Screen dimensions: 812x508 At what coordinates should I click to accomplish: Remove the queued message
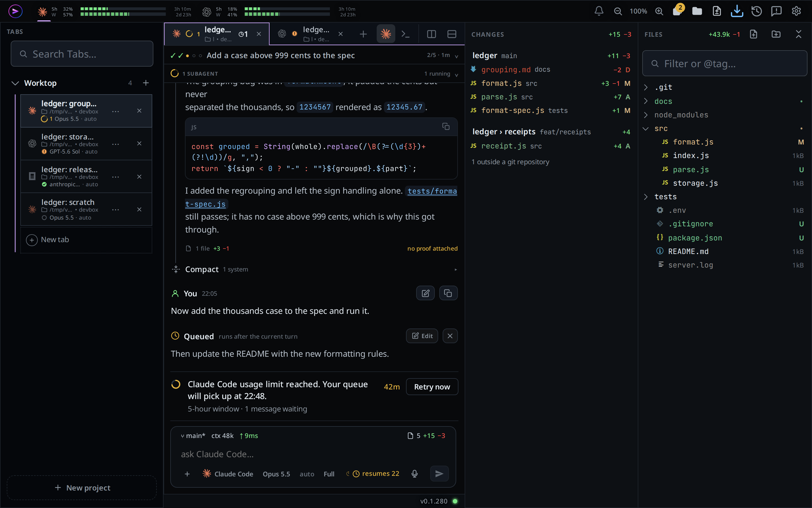[450, 336]
